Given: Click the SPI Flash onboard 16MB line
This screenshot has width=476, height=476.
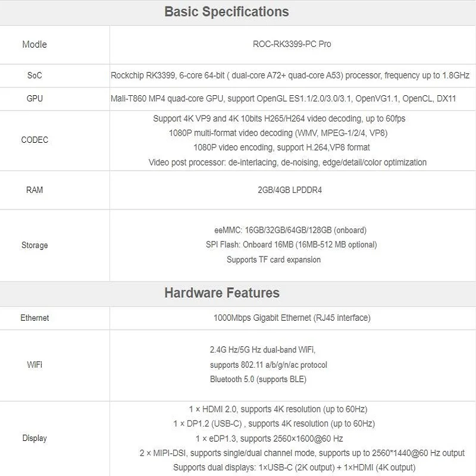Looking at the screenshot, I should [291, 245].
